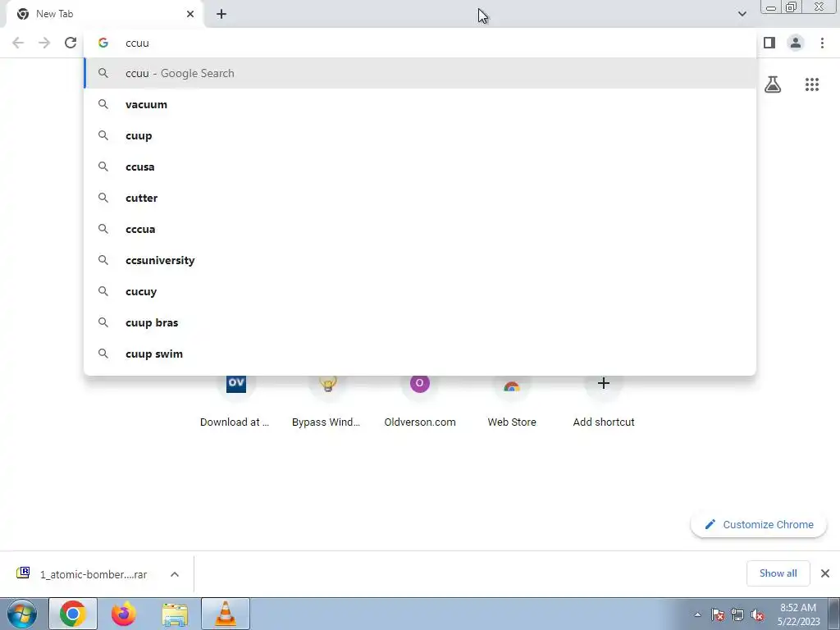Choose the 'ccusa' suggestion
This screenshot has height=630, width=840.
point(421,167)
